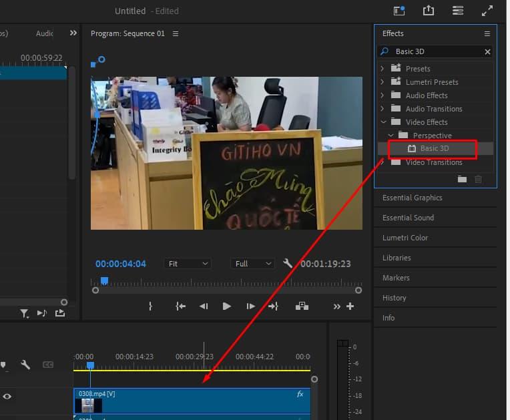Open the Essential Sound panel
The width and height of the screenshot is (510, 420).
tap(408, 218)
